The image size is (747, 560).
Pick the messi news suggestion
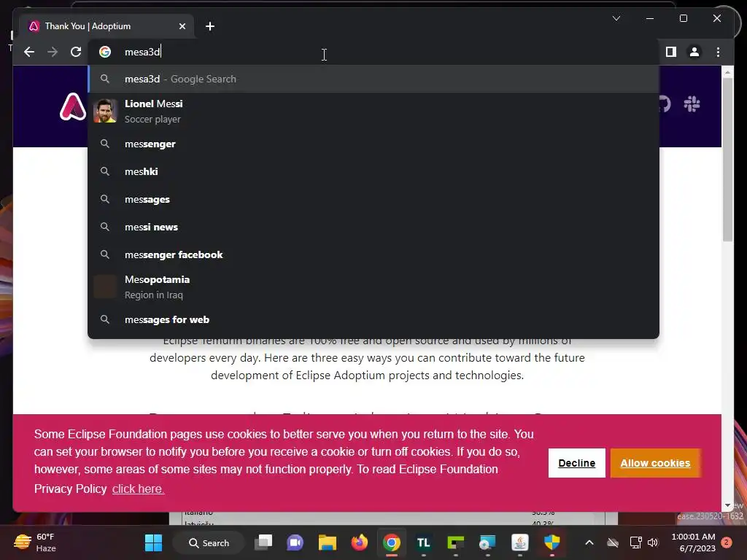[373, 227]
